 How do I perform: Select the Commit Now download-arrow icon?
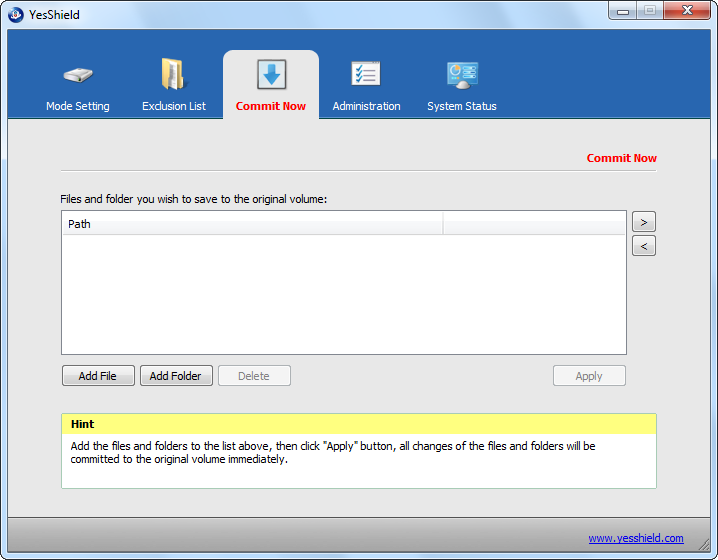click(272, 74)
